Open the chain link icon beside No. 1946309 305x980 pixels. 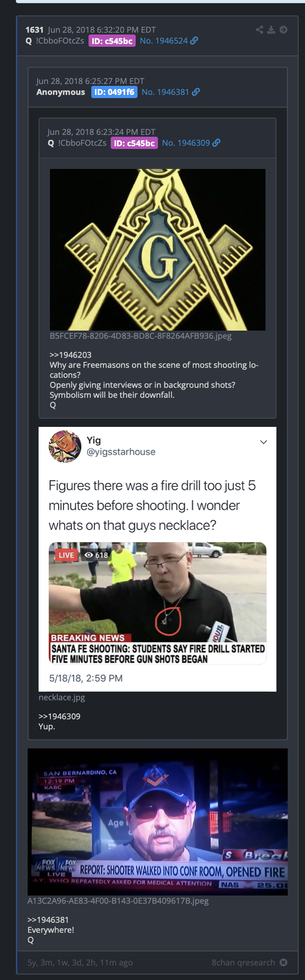(x=216, y=143)
